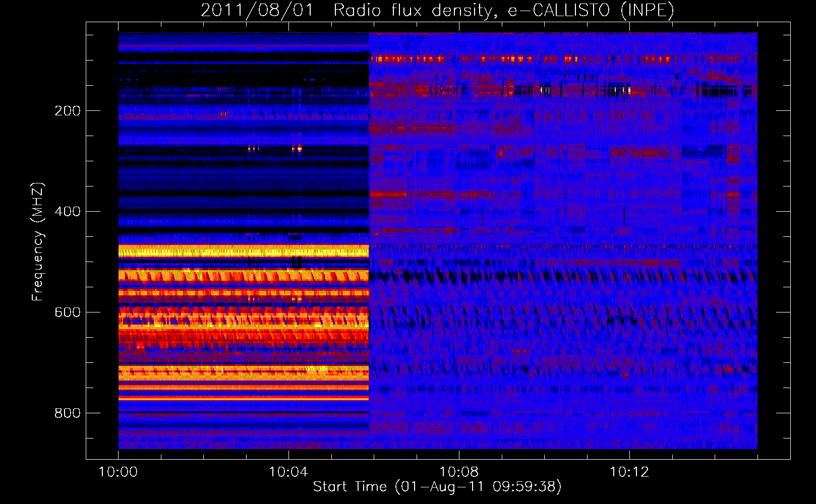
Task: Click the 200 frequency tick label
Action: click(68, 111)
